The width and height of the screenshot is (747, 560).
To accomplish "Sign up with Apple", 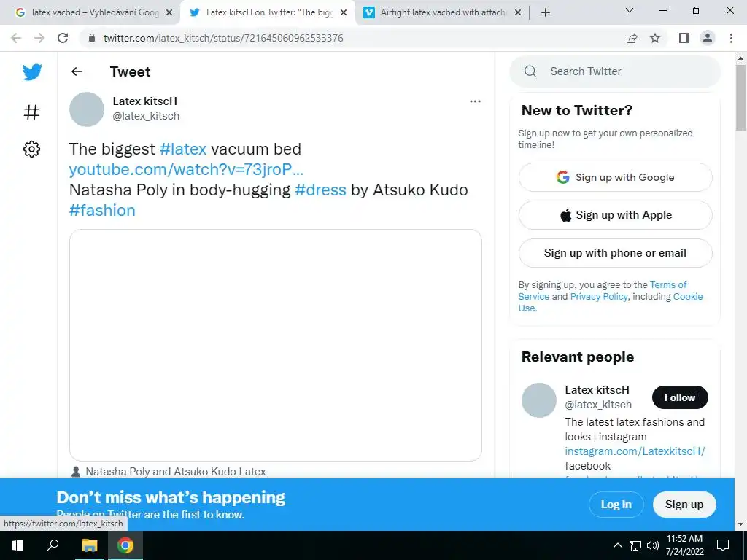I will (x=616, y=215).
